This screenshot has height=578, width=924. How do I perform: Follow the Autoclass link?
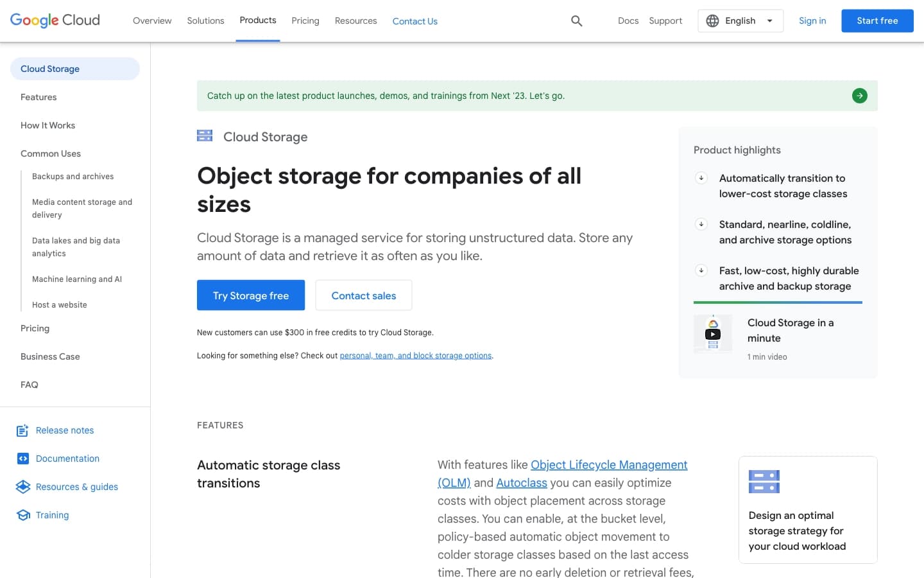[522, 483]
